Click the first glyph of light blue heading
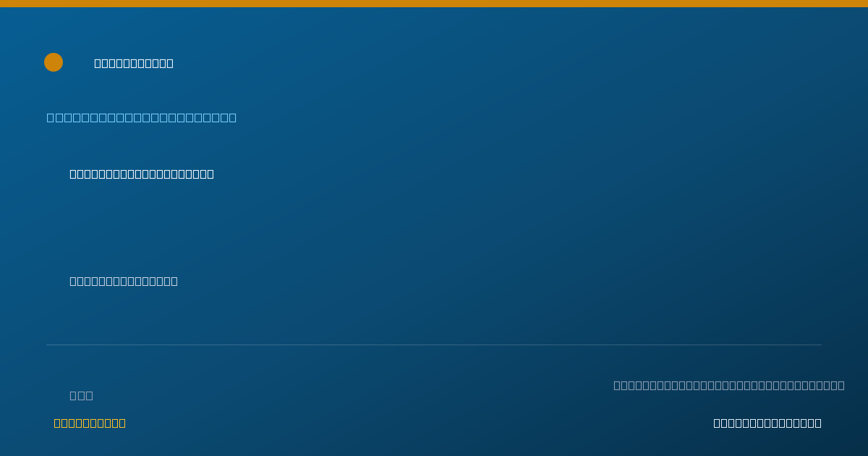The image size is (868, 456). pos(51,117)
